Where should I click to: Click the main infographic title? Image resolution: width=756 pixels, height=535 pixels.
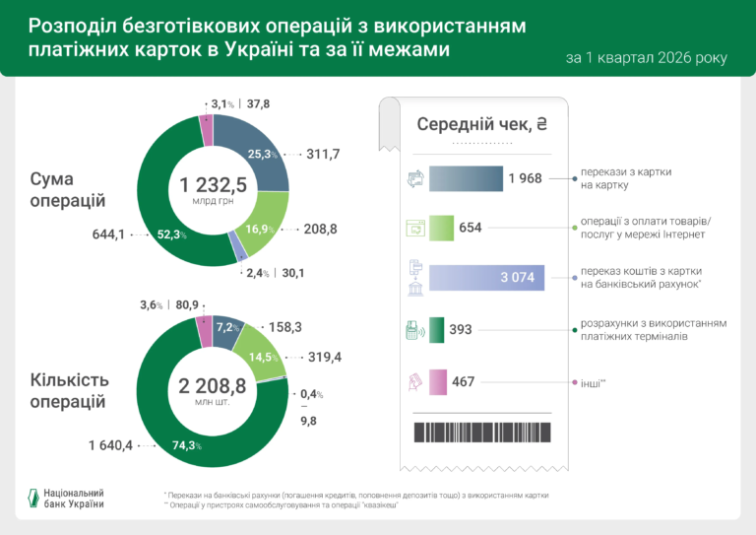278,37
